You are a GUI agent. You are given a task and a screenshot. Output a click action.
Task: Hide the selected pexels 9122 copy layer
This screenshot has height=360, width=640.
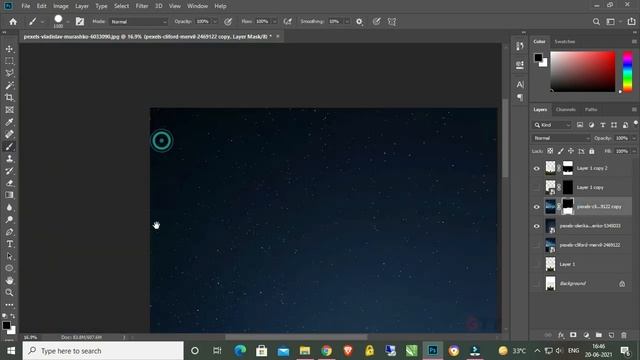tap(537, 207)
